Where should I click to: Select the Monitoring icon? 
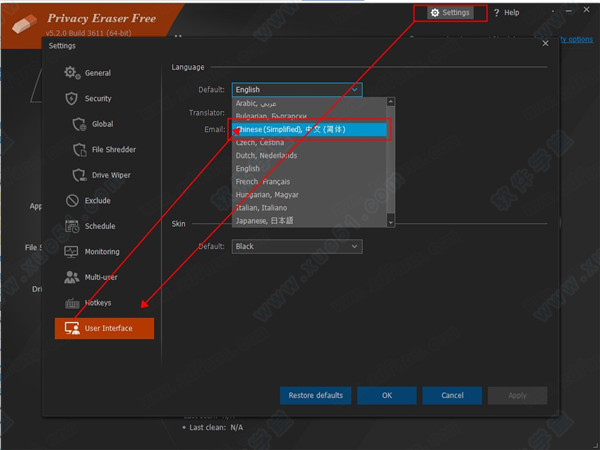[71, 252]
